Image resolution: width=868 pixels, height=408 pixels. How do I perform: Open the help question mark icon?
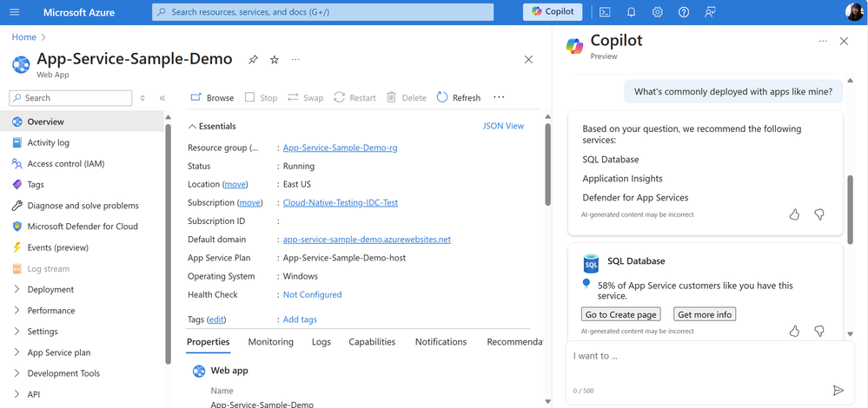point(684,12)
